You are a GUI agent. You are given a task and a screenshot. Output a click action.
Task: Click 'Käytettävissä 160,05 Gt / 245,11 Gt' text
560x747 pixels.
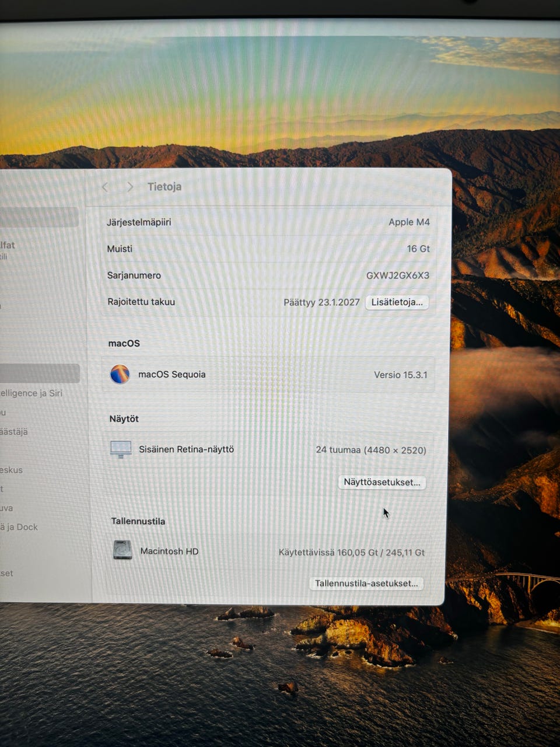[x=352, y=552]
